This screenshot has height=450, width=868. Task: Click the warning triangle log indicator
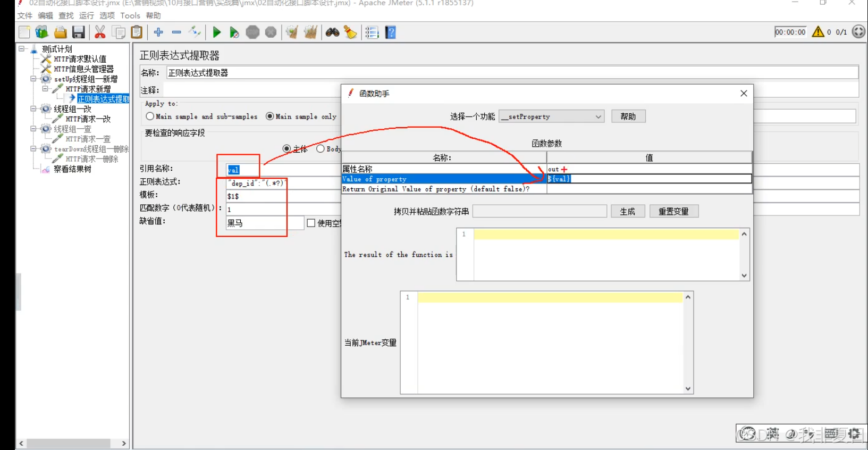[x=818, y=31]
